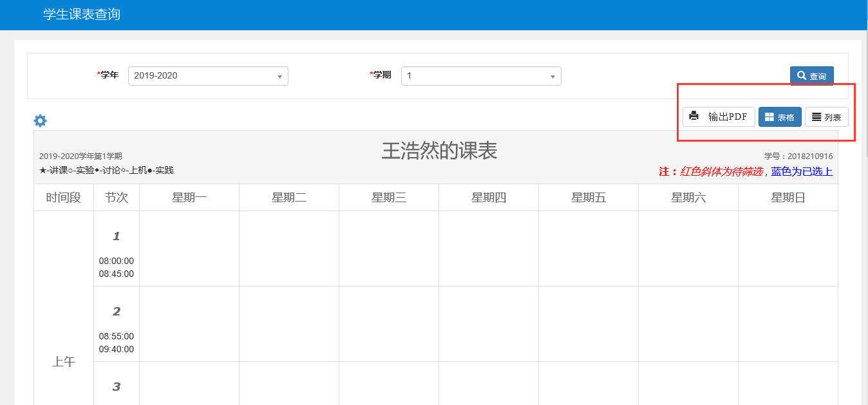Open the gear settings icon above the timetable

(40, 120)
